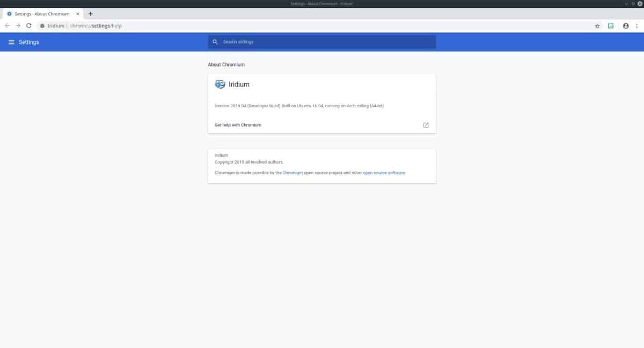Viewport: 644px width, 348px height.
Task: Click the site info icon in the address bar
Action: pyautogui.click(x=42, y=25)
